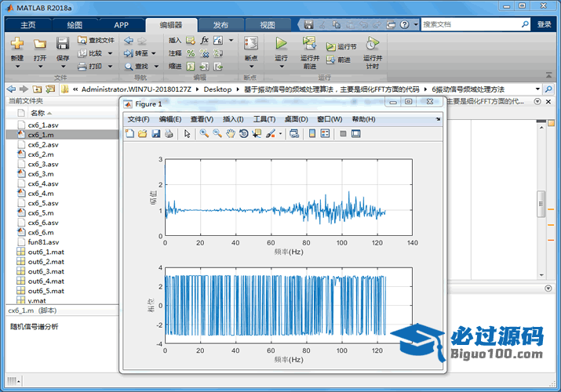This screenshot has height=392, width=561.
Task: Click the Save (保存) floppy disk icon
Action: click(63, 42)
